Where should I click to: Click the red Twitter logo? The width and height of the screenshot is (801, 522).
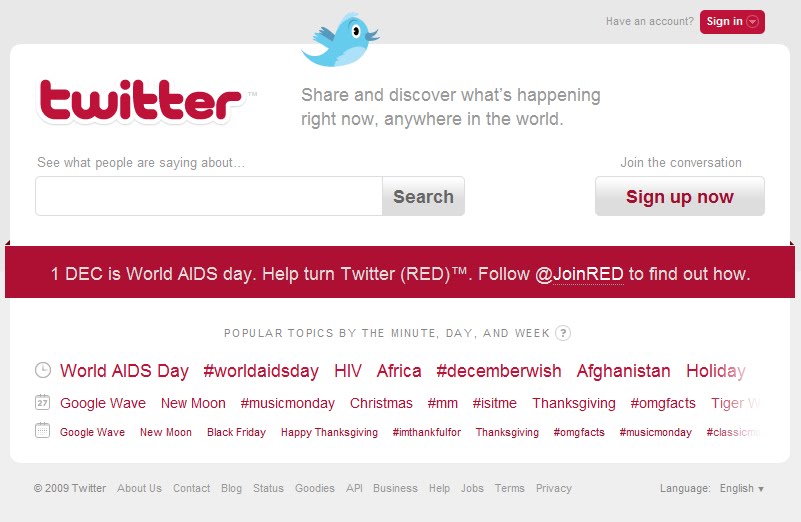pyautogui.click(x=140, y=101)
